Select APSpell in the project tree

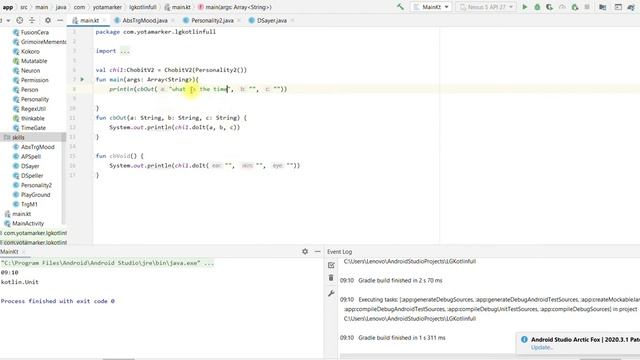(27, 157)
